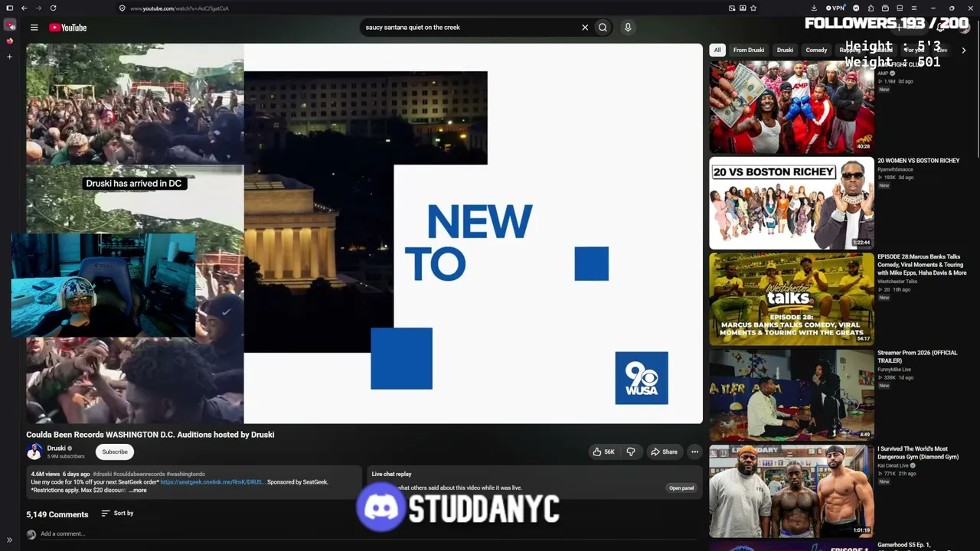Image resolution: width=980 pixels, height=551 pixels.
Task: Expand the sidebar with the double chevron
Action: (x=9, y=540)
